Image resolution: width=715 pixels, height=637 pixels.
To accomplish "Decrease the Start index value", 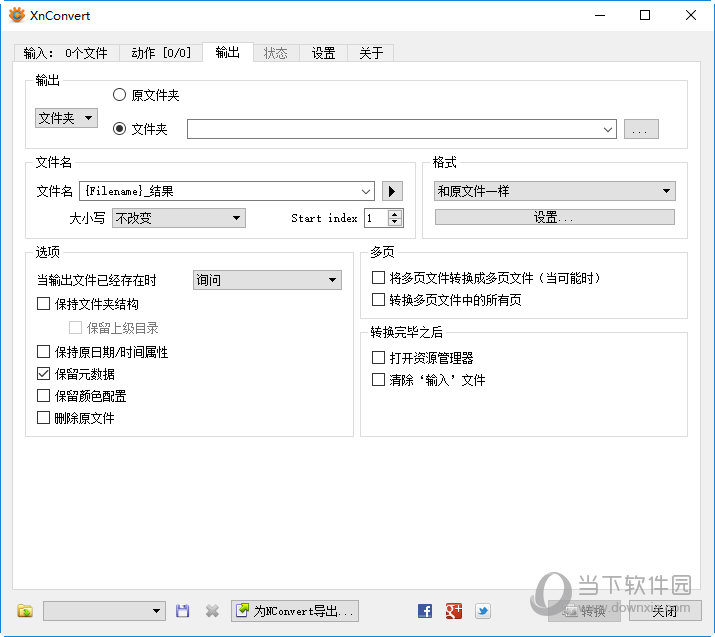I will click(395, 222).
